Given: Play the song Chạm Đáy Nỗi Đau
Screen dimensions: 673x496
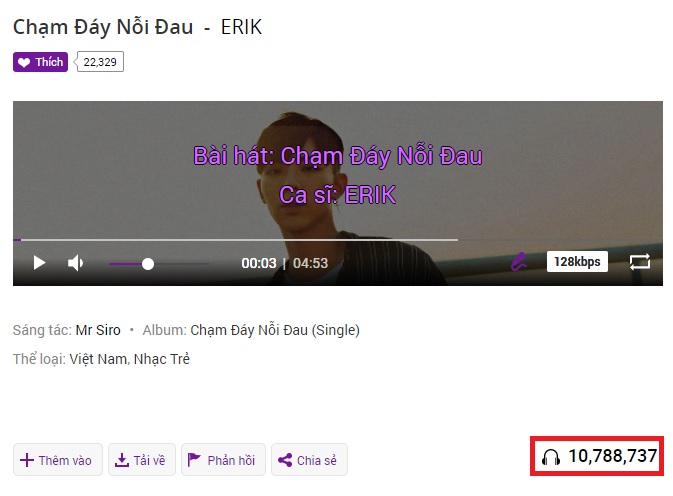Looking at the screenshot, I should click(x=39, y=263).
